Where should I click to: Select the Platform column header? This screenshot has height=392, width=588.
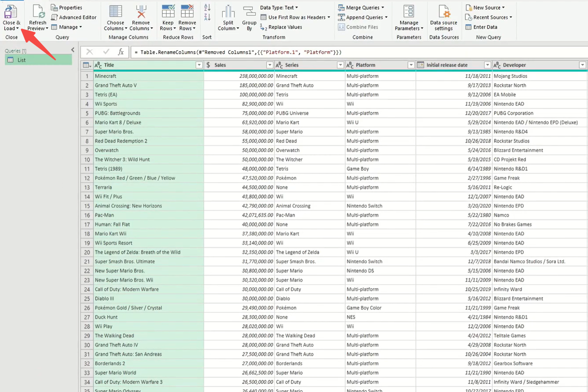coord(380,65)
